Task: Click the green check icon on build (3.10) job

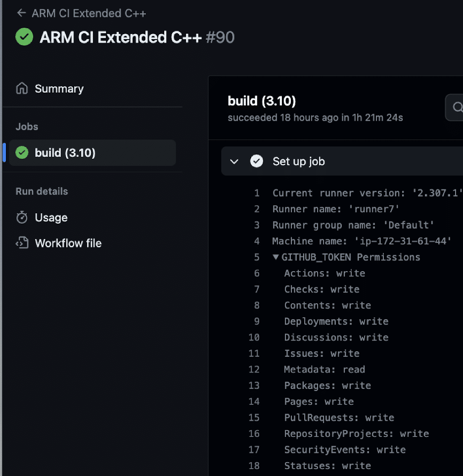Action: (x=22, y=152)
